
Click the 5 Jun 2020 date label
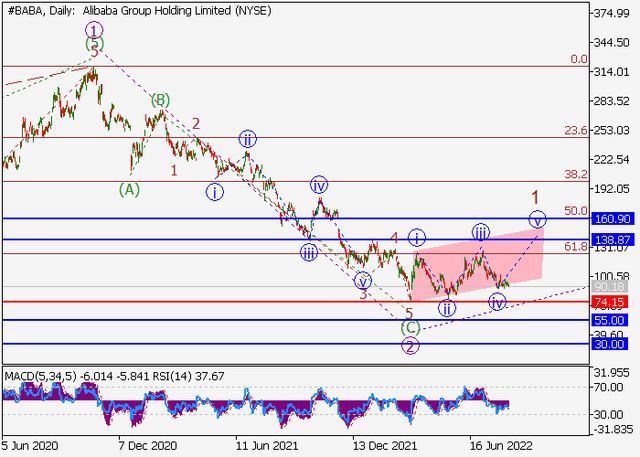pos(30,446)
